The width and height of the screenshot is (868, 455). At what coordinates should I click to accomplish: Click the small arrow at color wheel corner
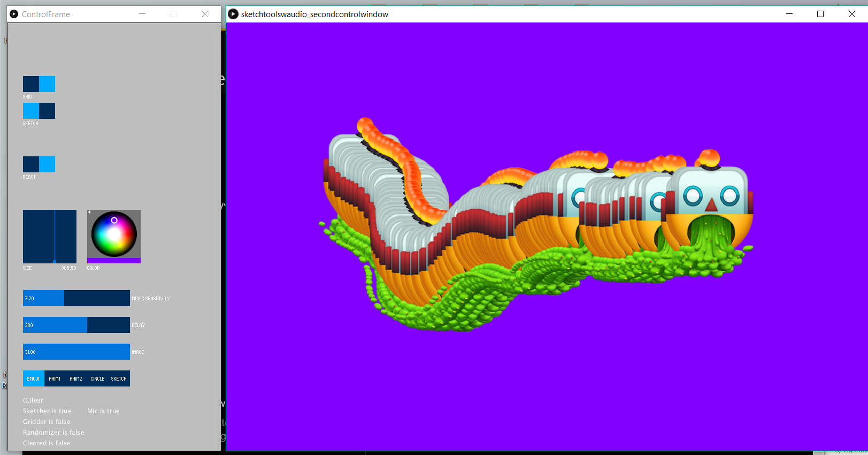coord(89,213)
